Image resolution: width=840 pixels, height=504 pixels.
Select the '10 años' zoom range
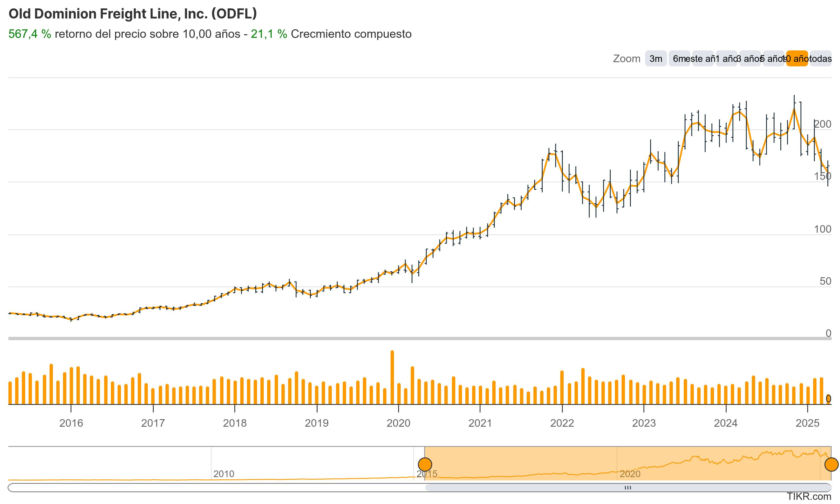click(797, 59)
